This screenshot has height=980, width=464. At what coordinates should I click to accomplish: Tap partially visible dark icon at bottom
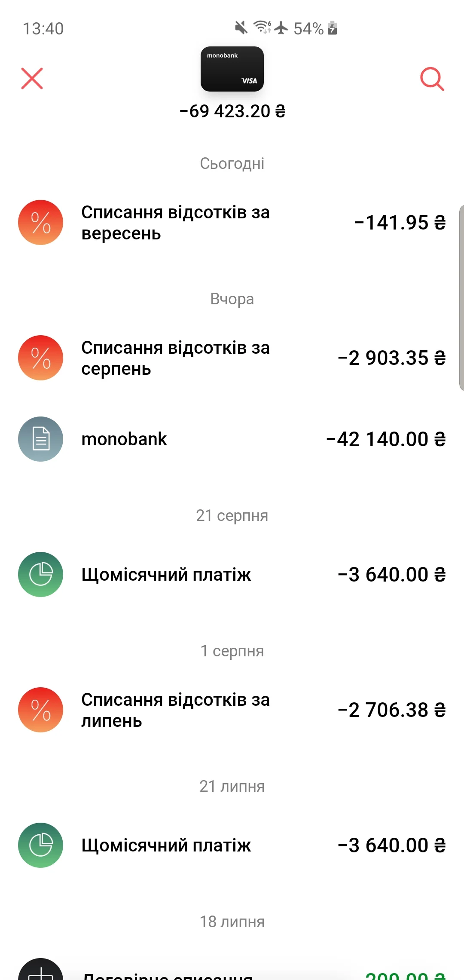coord(41,971)
